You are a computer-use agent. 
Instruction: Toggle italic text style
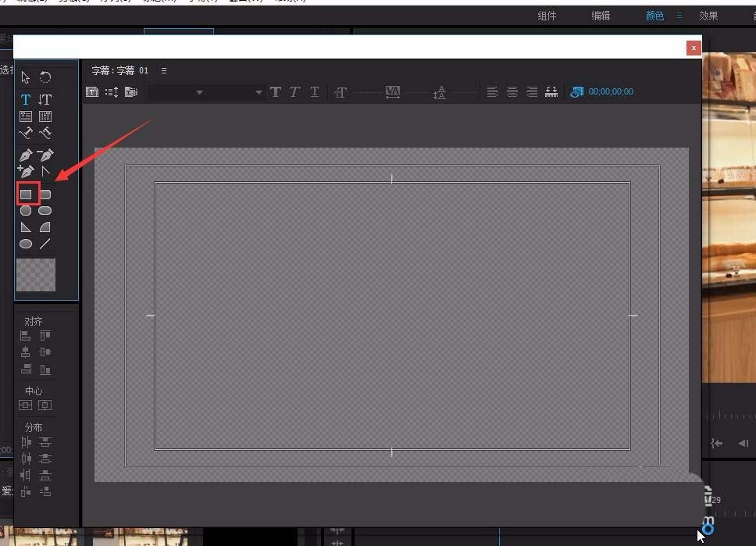(294, 91)
